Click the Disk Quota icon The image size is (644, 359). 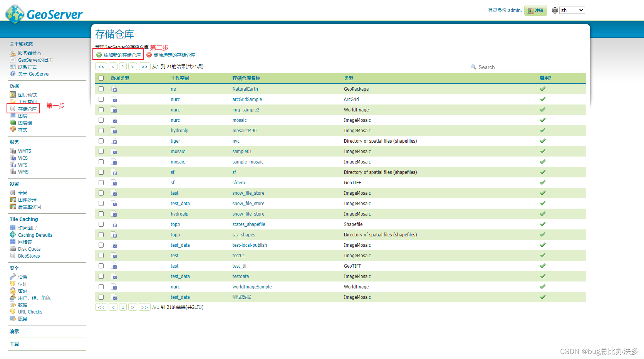tap(13, 249)
